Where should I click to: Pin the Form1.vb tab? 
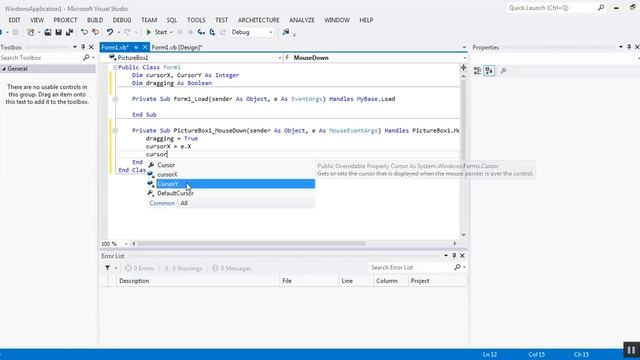[136, 47]
